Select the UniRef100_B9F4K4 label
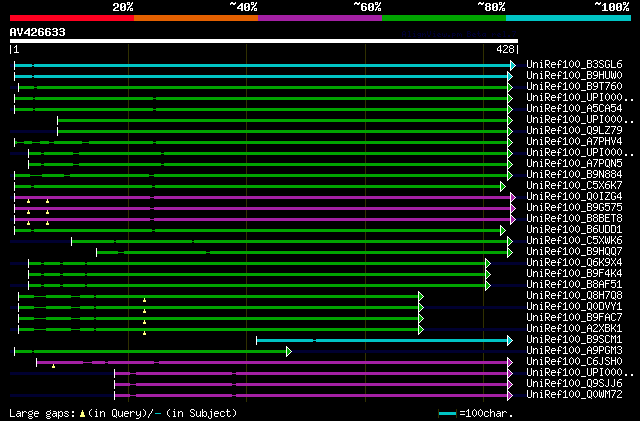This screenshot has width=640, height=421. point(574,274)
